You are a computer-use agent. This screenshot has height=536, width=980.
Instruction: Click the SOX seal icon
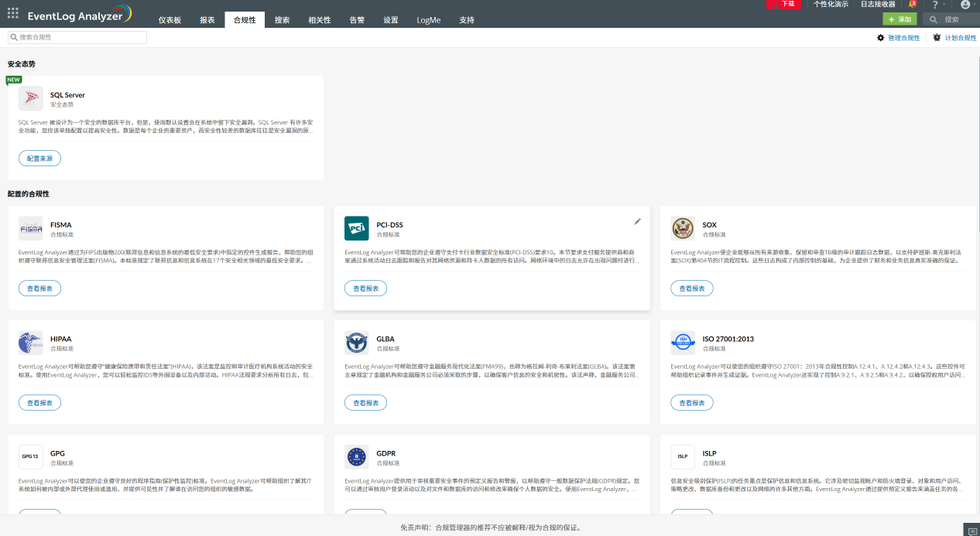tap(683, 228)
